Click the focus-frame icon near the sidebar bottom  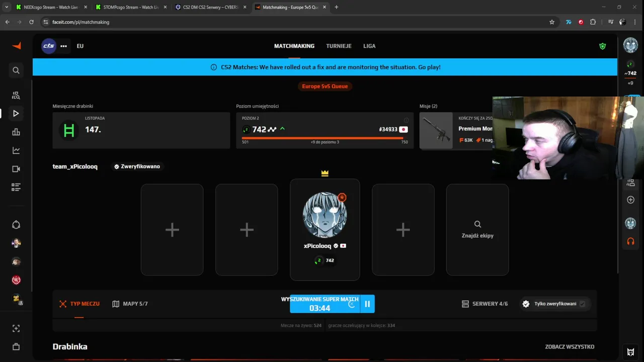16,328
